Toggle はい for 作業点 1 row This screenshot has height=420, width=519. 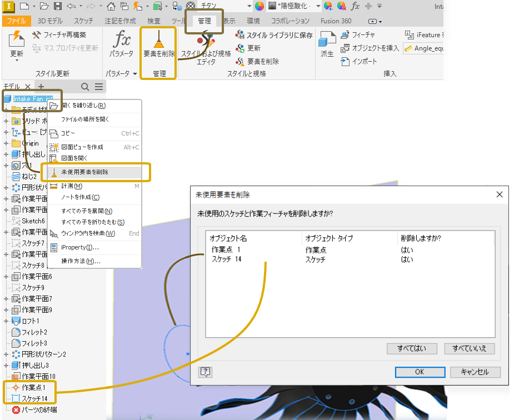[x=407, y=250]
